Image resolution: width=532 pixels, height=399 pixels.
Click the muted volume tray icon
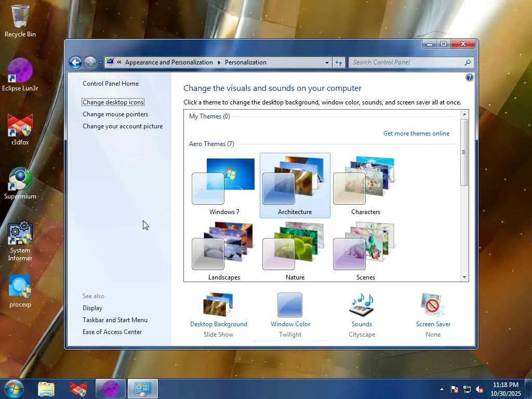[480, 389]
